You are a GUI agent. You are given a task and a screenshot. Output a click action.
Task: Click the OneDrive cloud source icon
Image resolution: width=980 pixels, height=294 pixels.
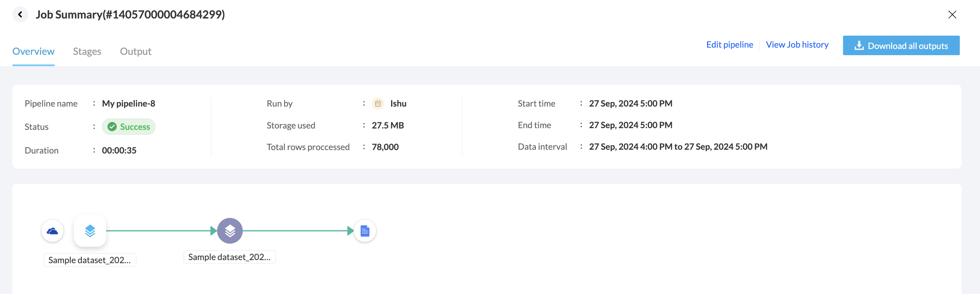click(x=52, y=231)
